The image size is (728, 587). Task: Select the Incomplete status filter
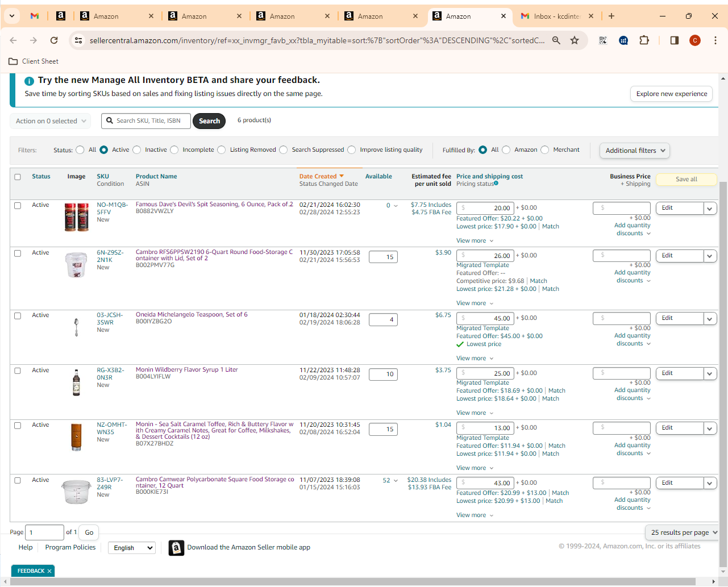[174, 150]
